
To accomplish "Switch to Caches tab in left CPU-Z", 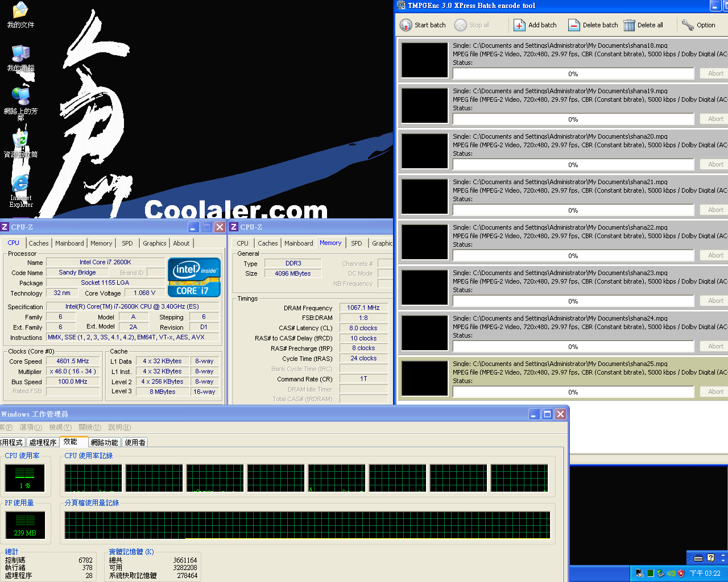I will [x=39, y=243].
